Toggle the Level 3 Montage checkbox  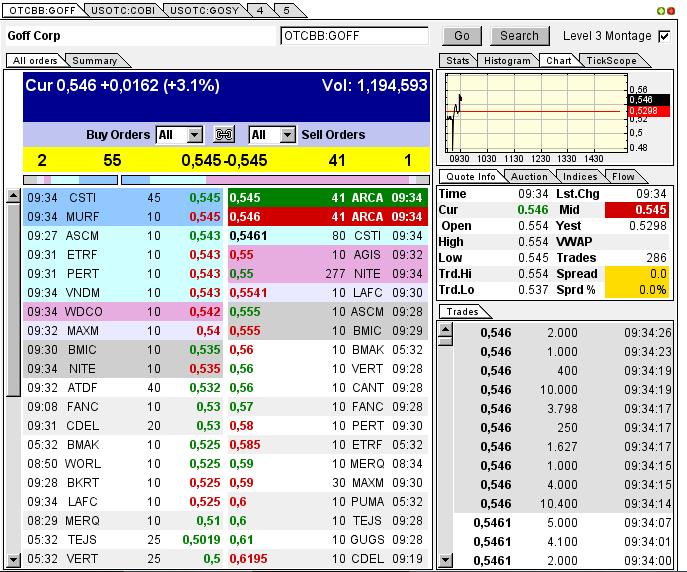click(664, 36)
